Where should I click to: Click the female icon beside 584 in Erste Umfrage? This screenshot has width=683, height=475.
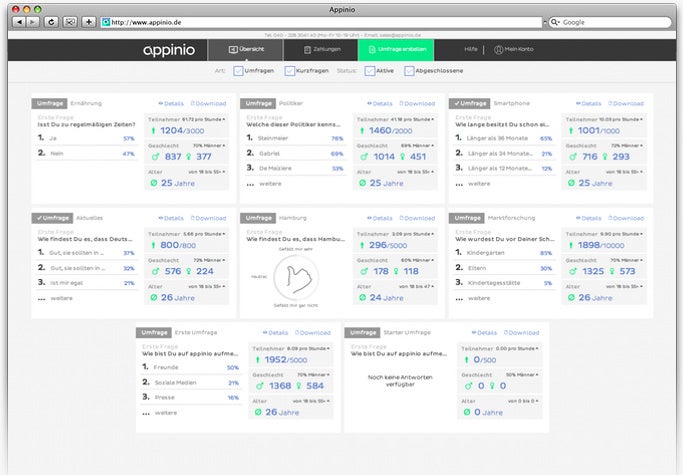coord(299,386)
